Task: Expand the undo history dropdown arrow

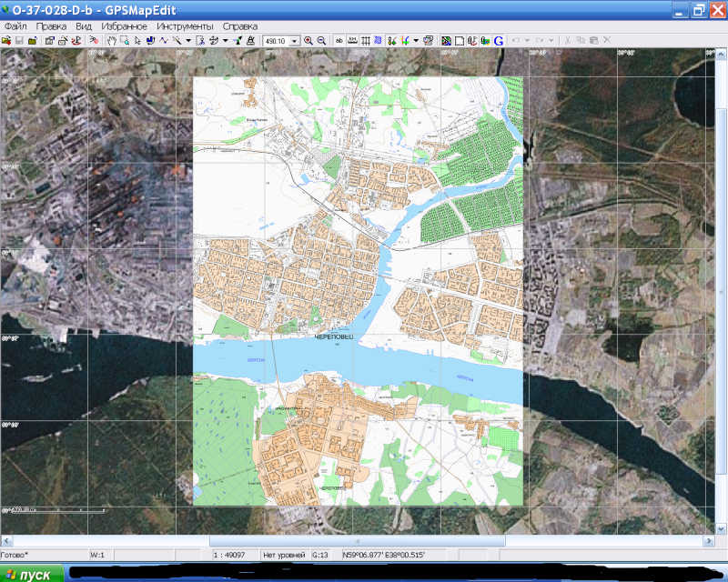Action: pyautogui.click(x=527, y=41)
